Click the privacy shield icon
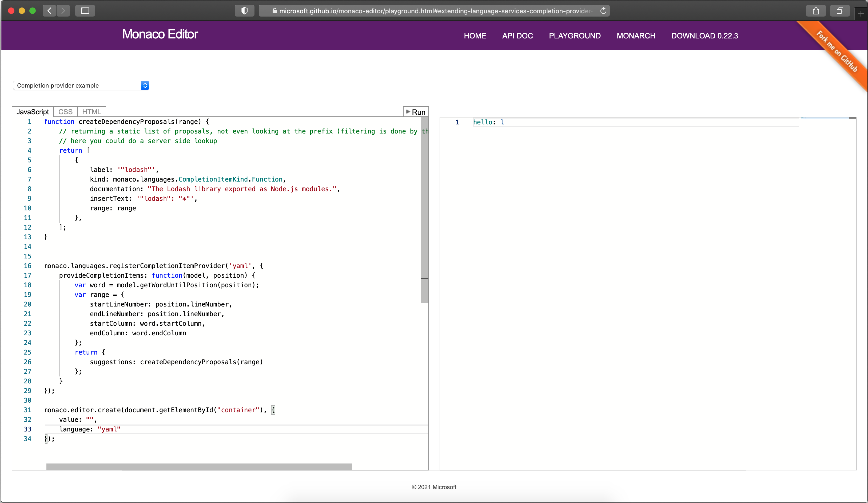The width and height of the screenshot is (868, 503). [244, 11]
